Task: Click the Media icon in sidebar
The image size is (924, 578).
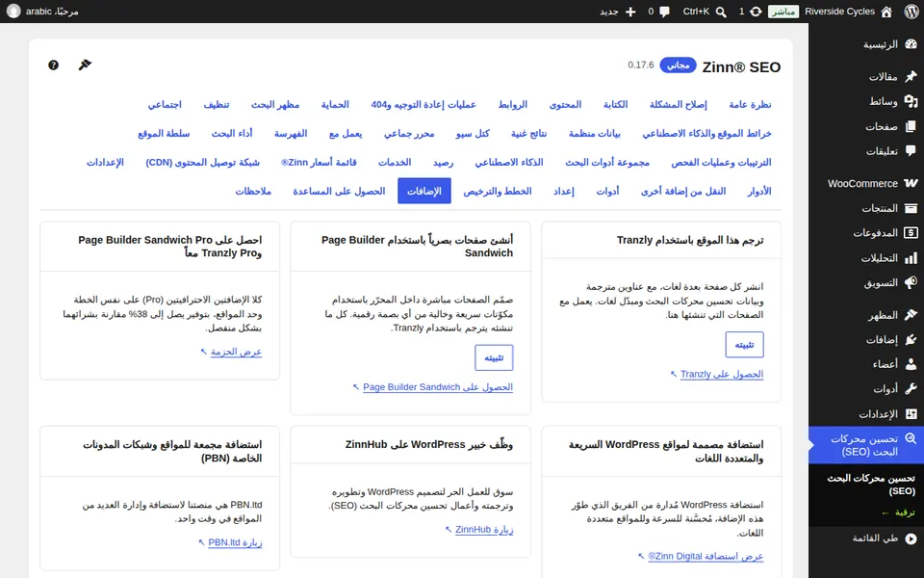Action: [x=911, y=101]
